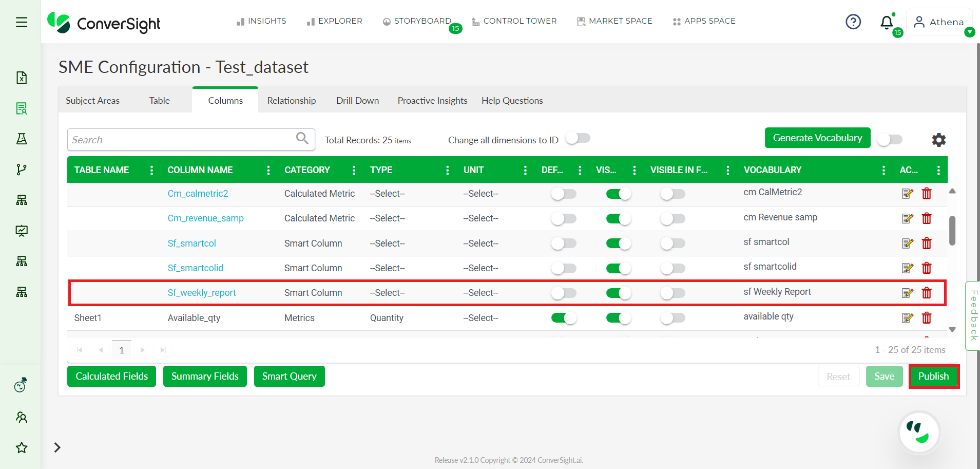Open Unit select for Sf_weekly_report
980x469 pixels.
(481, 293)
